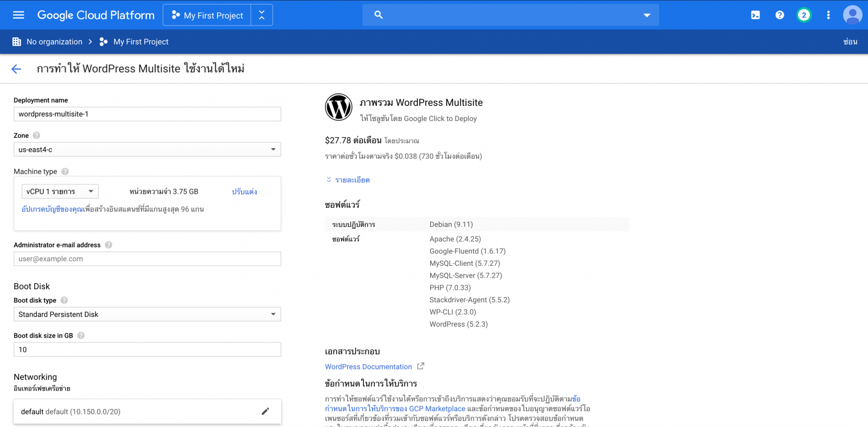The width and height of the screenshot is (868, 427).
Task: Select the default network interface row
Action: point(147,411)
